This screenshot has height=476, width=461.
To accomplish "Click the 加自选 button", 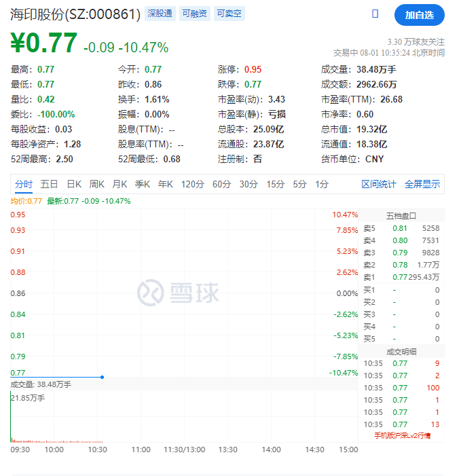I will coord(419,15).
